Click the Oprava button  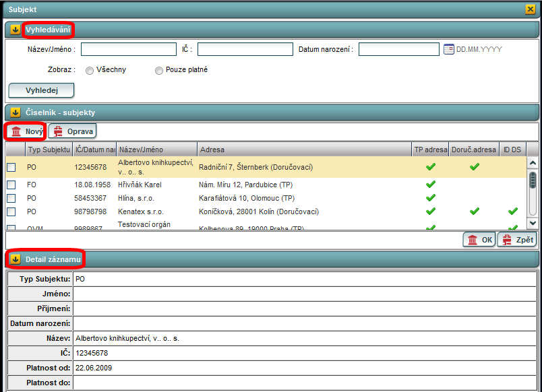[x=72, y=131]
